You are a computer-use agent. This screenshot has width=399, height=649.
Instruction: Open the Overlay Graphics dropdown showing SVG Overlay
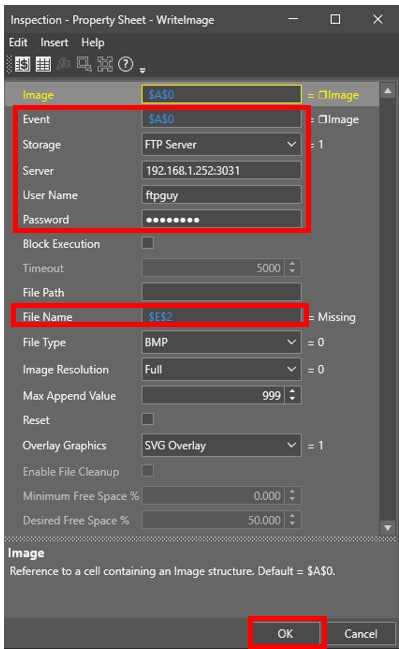tap(221, 445)
